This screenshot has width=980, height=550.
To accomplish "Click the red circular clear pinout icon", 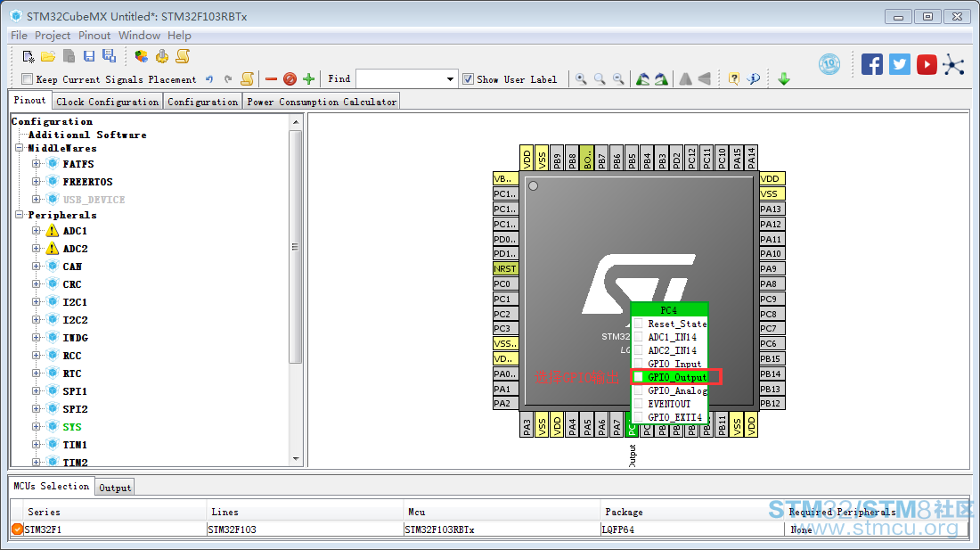I will coord(290,78).
